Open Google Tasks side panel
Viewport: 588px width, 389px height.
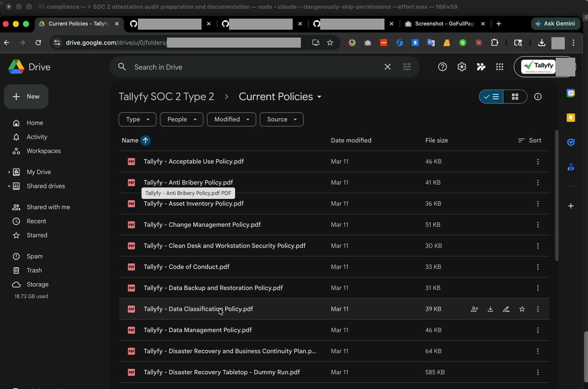(571, 142)
